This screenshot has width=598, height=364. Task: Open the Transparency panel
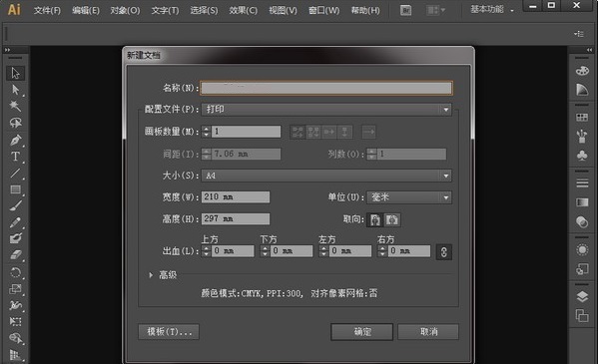(582, 221)
